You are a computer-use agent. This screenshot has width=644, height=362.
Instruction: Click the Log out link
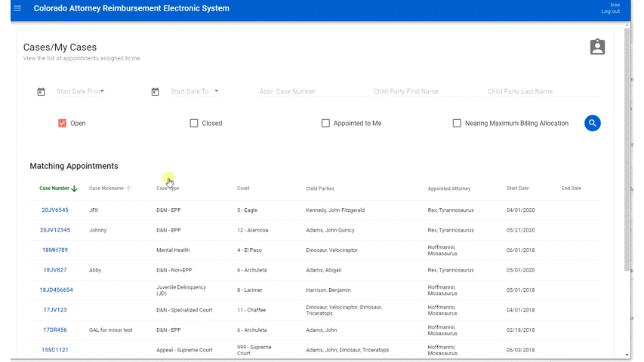pyautogui.click(x=610, y=11)
